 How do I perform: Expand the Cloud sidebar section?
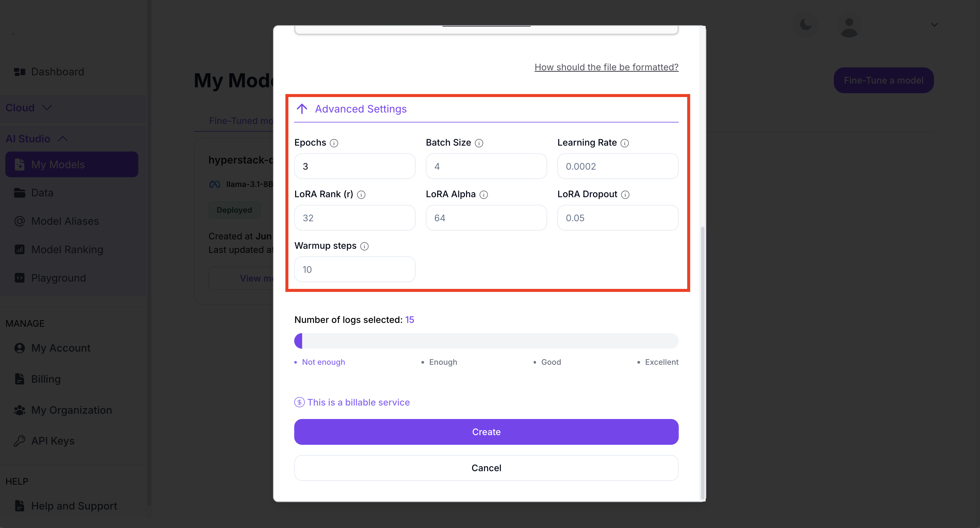(47, 108)
